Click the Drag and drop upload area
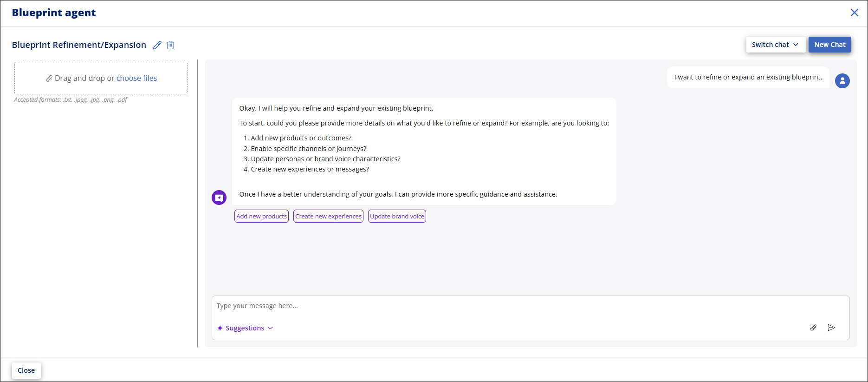 pyautogui.click(x=101, y=78)
